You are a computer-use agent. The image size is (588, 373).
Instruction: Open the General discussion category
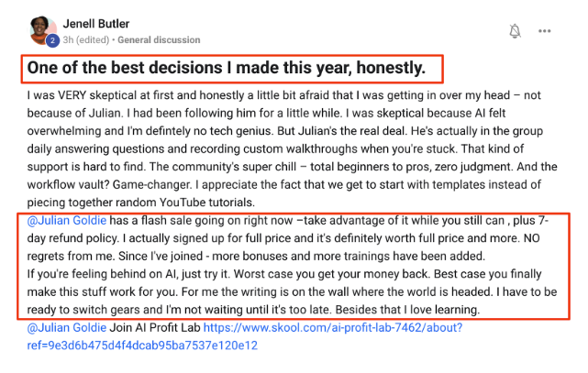click(160, 38)
